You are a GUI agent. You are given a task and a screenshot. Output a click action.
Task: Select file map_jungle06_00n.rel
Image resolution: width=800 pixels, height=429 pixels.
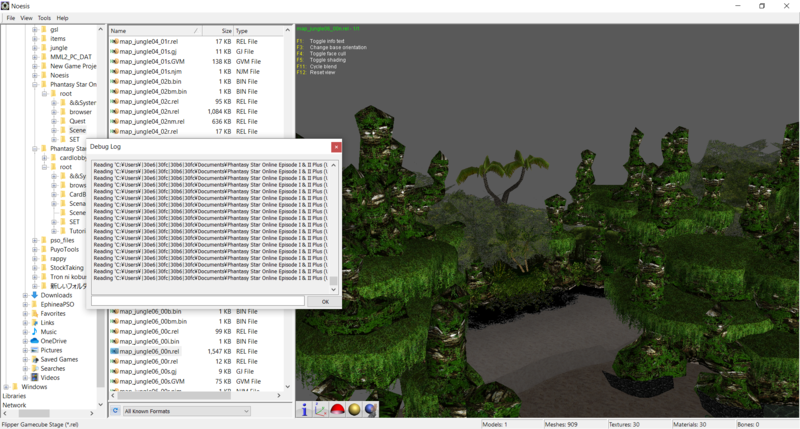pyautogui.click(x=149, y=351)
